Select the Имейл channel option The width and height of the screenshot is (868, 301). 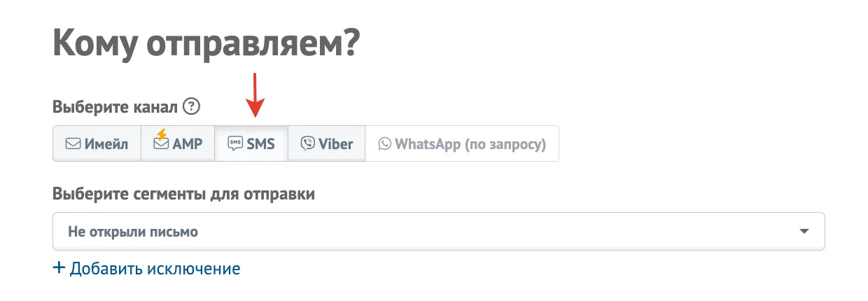[97, 143]
